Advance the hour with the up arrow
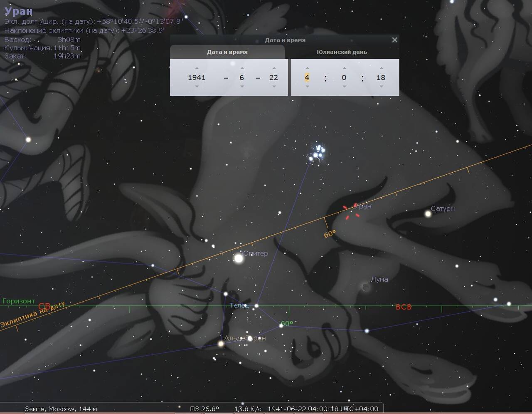 click(x=307, y=68)
